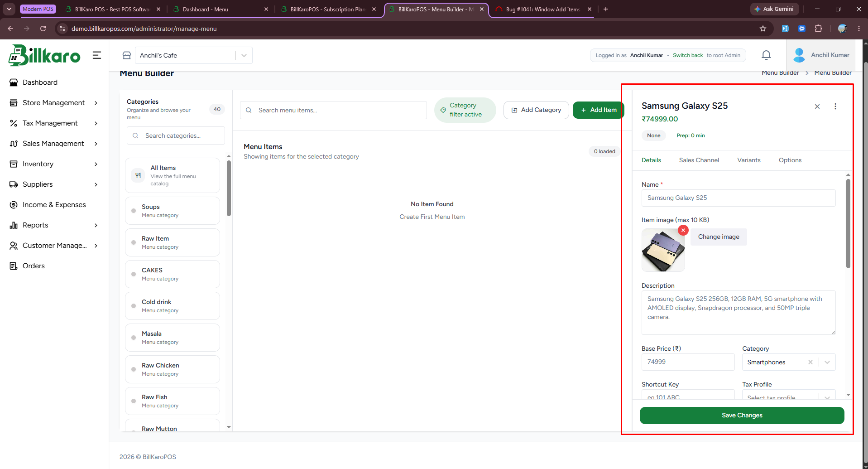Focus the Search menu items field

[333, 110]
